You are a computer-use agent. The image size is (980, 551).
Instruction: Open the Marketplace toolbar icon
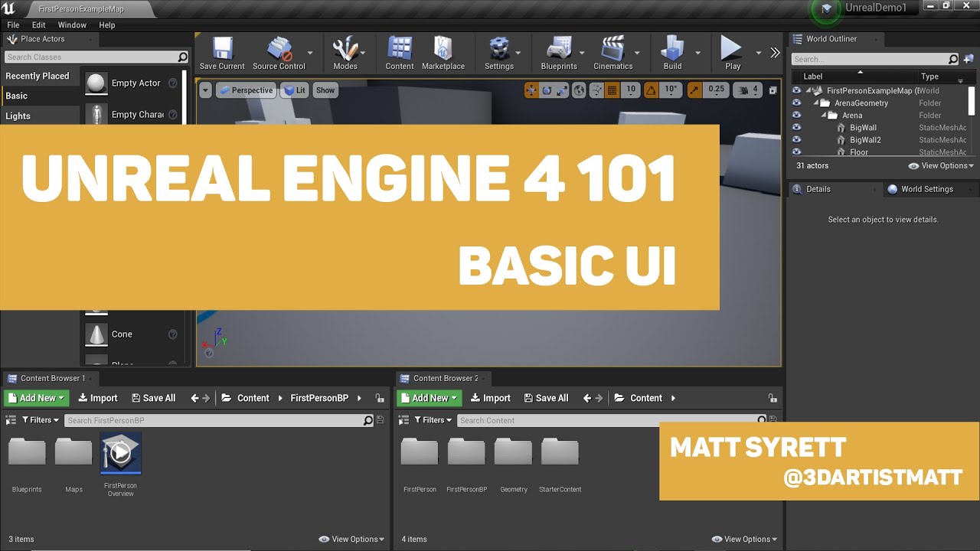tap(443, 54)
